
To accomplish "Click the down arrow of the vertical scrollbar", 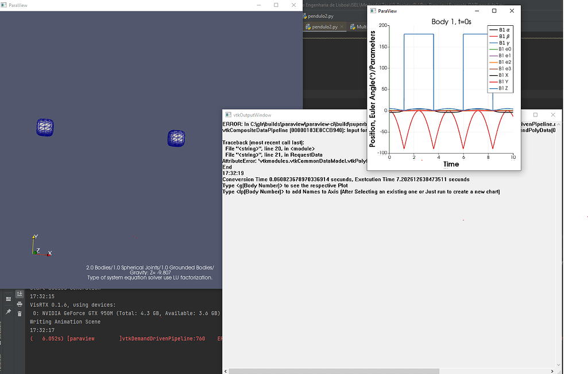I will (x=558, y=365).
